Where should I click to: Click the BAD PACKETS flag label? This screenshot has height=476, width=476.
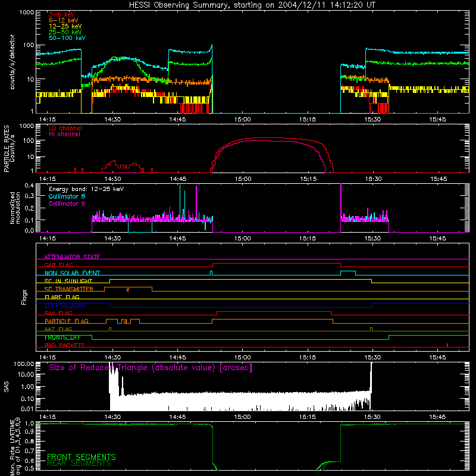tap(65, 345)
